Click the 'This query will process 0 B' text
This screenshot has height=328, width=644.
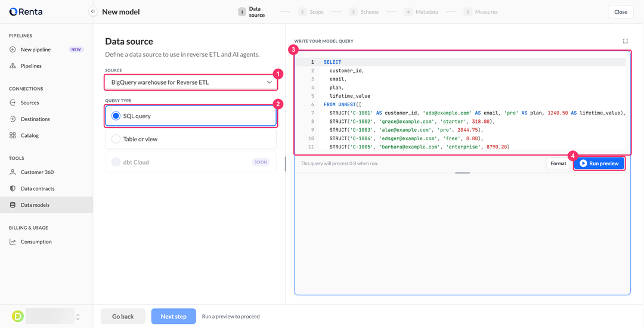339,163
